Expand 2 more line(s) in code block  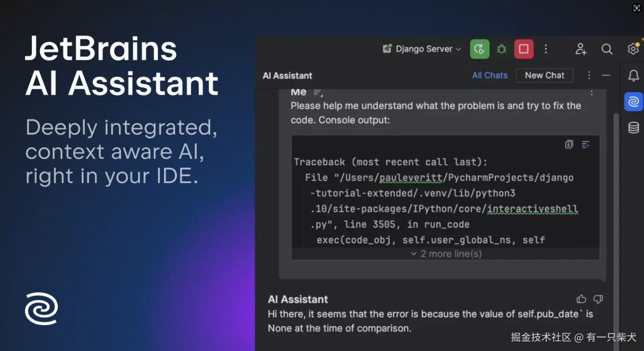point(446,254)
